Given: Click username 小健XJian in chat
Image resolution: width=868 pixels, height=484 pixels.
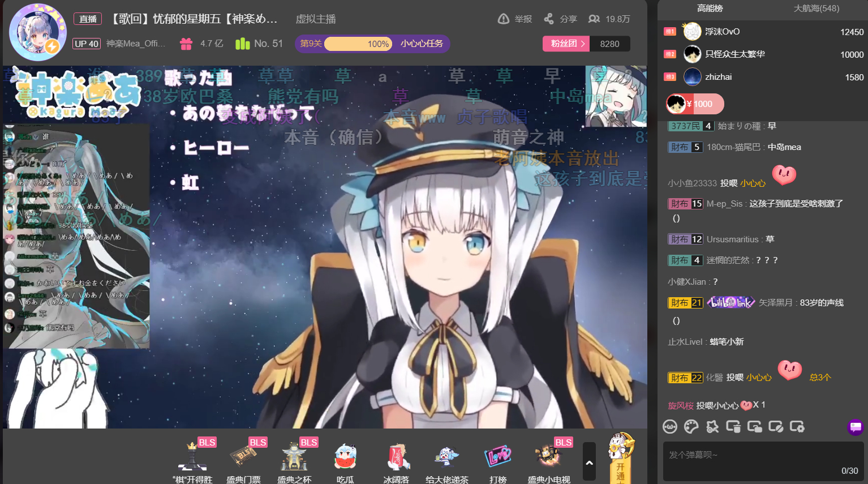Looking at the screenshot, I should pos(687,282).
